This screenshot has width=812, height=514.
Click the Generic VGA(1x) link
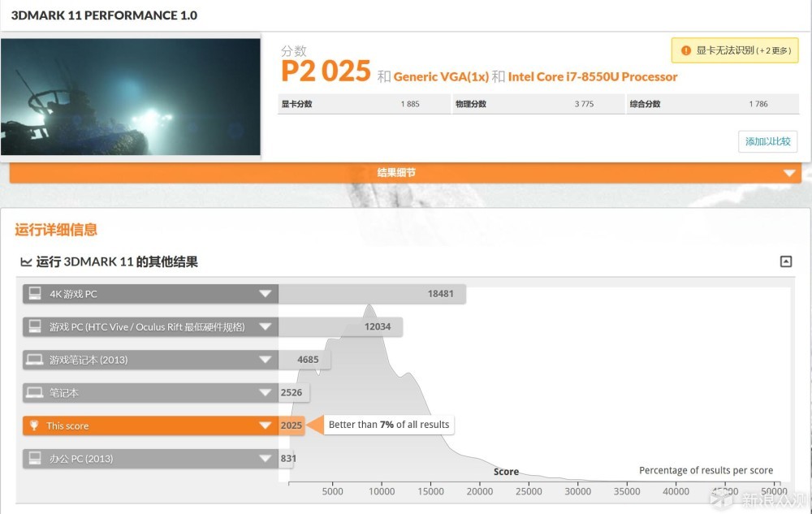click(x=441, y=76)
